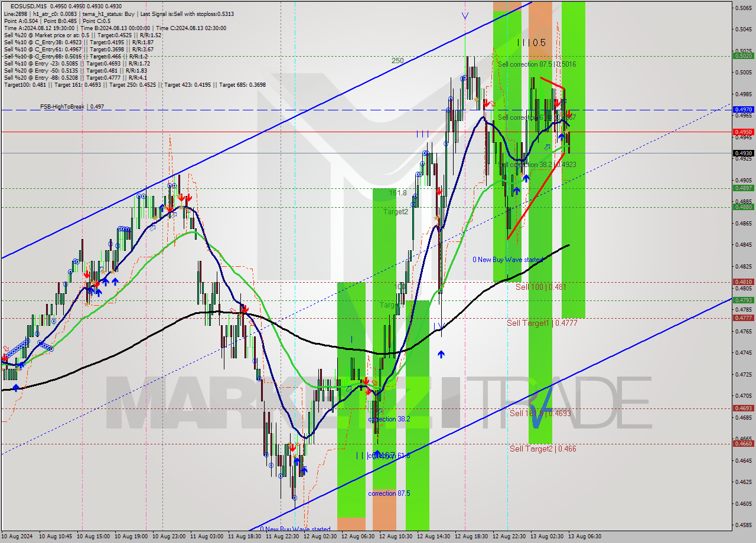The image size is (756, 543).
Task: Click the red 0.4950 price axis label
Action: pyautogui.click(x=742, y=132)
